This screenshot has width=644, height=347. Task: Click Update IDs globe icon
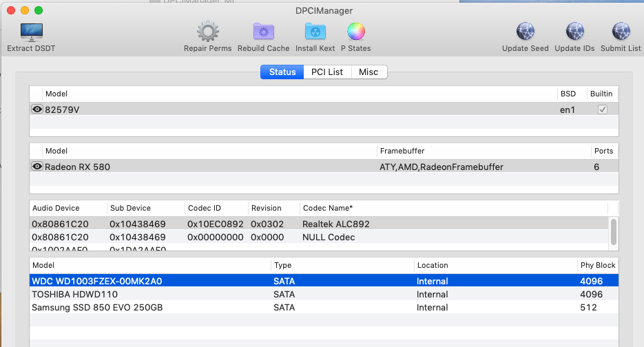[574, 32]
